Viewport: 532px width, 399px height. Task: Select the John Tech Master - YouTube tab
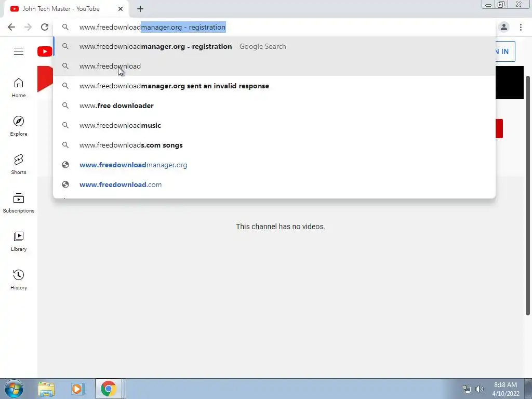click(66, 9)
